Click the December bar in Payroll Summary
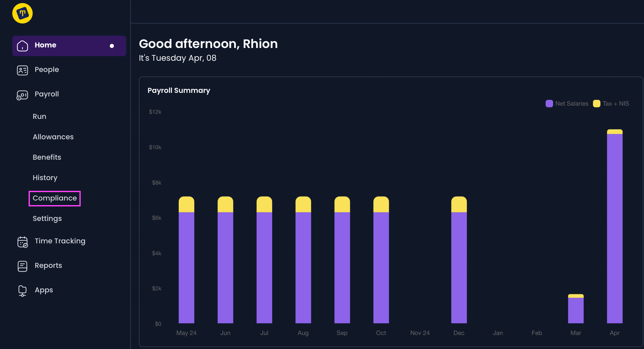The height and width of the screenshot is (349, 644). 459,260
